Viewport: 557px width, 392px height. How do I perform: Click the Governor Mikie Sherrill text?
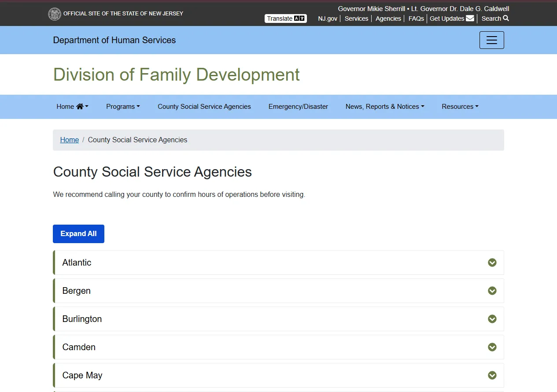(x=372, y=9)
